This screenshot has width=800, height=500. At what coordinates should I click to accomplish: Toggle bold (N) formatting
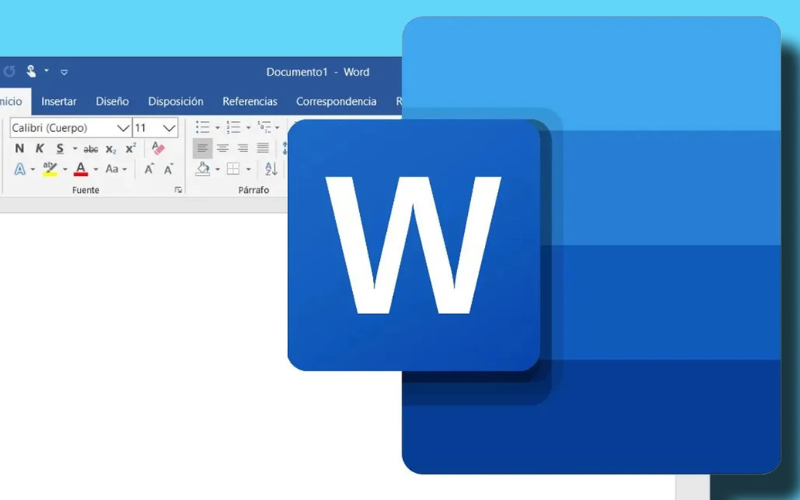tap(19, 148)
